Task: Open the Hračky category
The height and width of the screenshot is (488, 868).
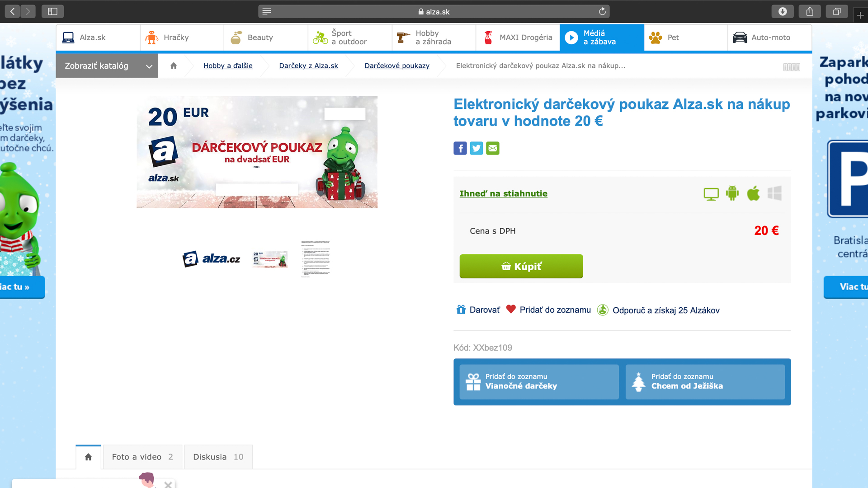Action: (x=182, y=38)
